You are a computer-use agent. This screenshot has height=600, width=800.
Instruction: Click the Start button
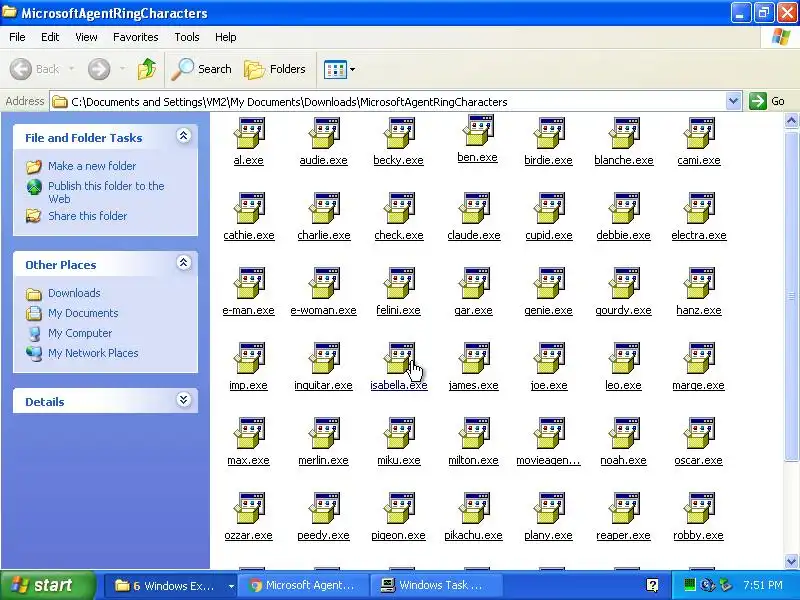pyautogui.click(x=47, y=585)
